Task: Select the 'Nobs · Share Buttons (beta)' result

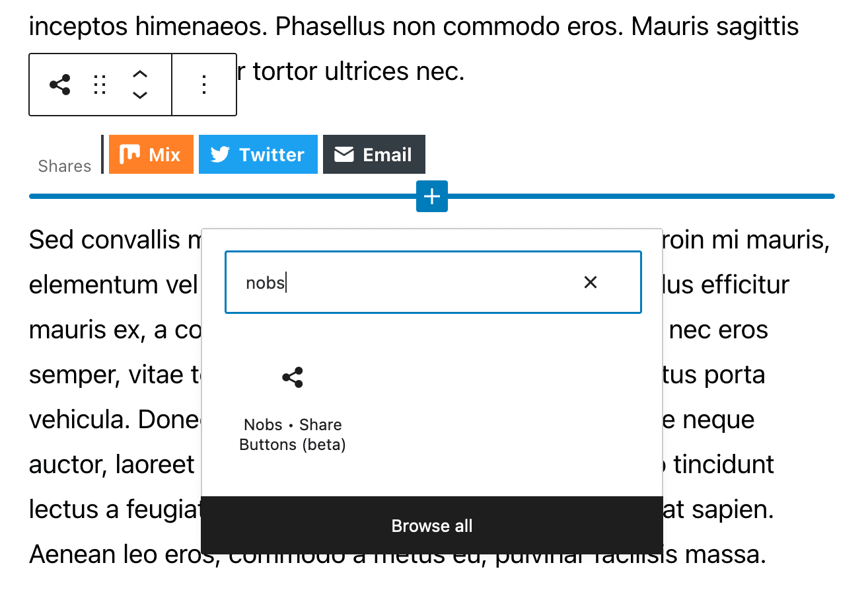Action: (x=292, y=434)
